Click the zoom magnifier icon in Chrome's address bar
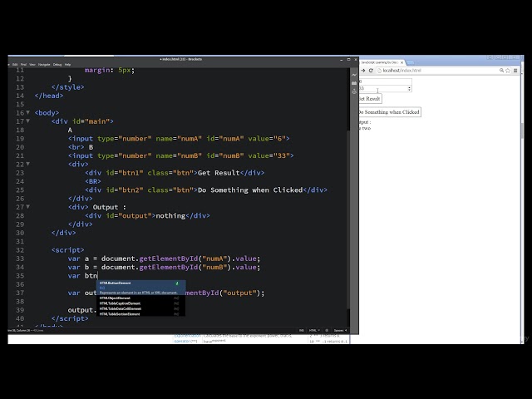The width and height of the screenshot is (532, 399). point(501,71)
